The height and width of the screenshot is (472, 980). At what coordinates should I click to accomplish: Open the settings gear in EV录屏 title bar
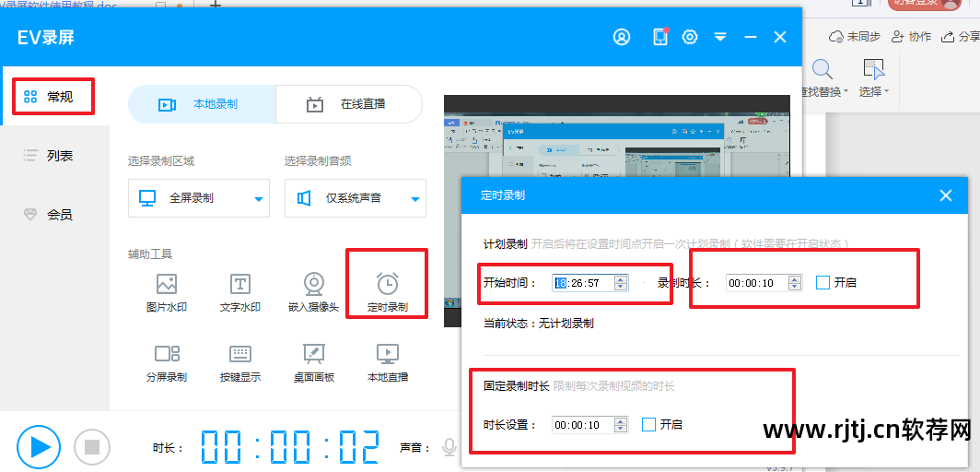(x=689, y=37)
